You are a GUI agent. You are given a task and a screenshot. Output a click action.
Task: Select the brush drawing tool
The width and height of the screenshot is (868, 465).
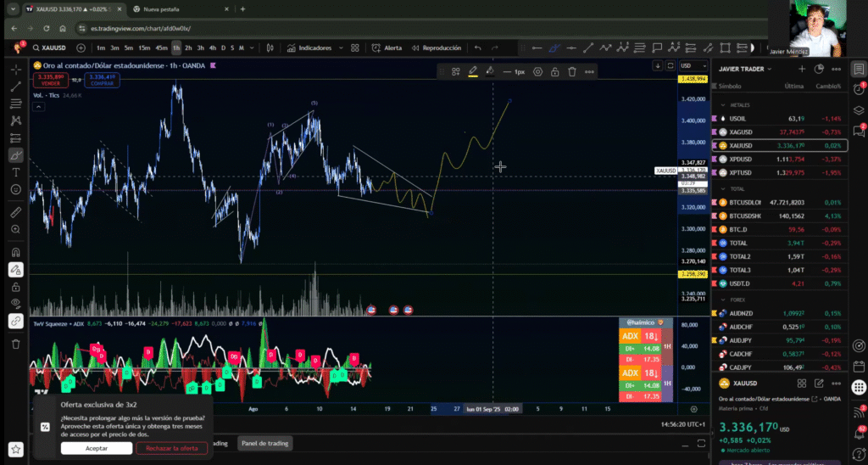16,155
